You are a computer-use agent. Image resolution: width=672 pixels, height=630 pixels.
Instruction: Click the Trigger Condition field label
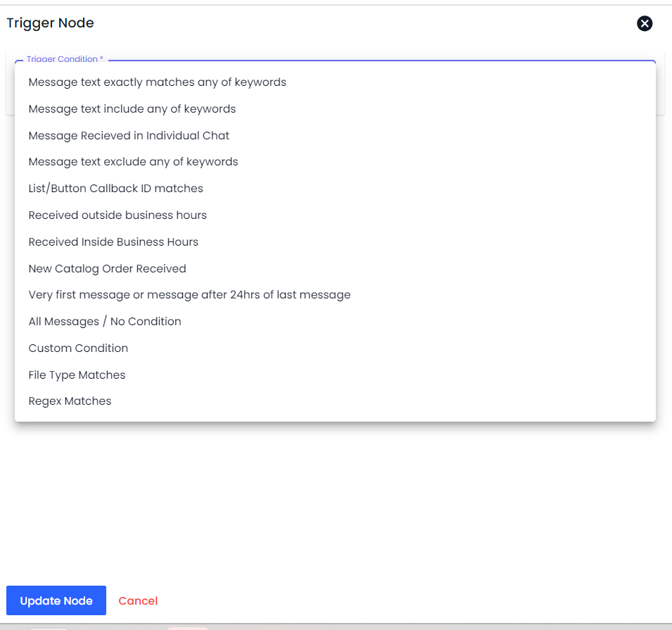coord(65,60)
